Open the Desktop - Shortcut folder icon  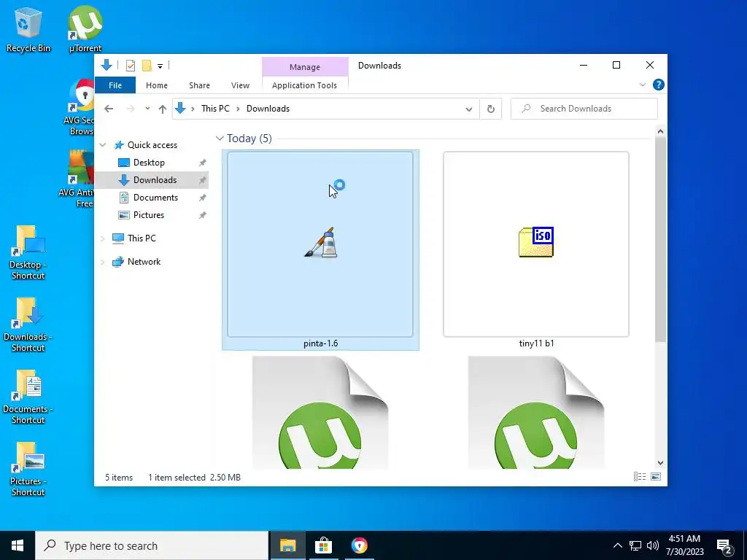[28, 252]
